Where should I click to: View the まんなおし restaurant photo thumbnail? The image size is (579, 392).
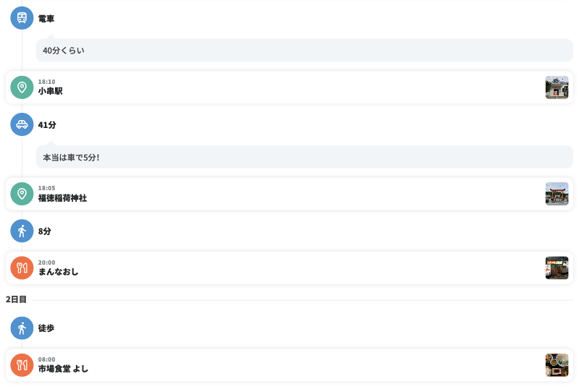coord(557,268)
